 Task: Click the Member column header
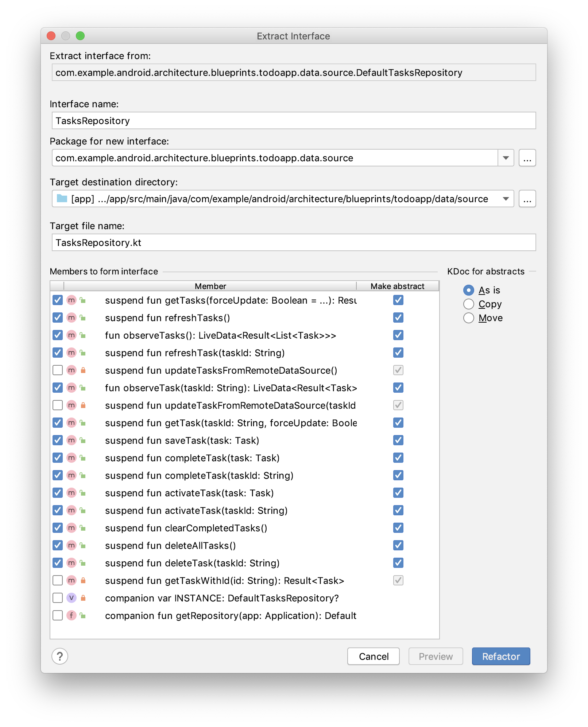(x=210, y=286)
